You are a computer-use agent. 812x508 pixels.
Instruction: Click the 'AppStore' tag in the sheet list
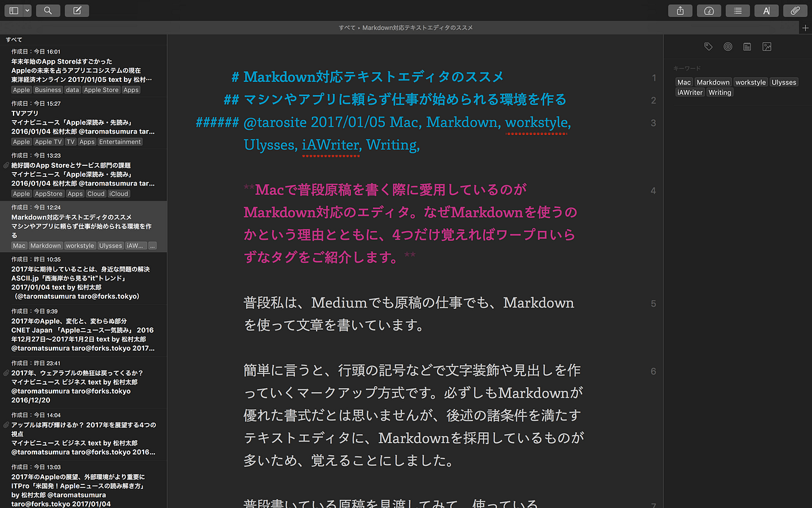point(49,194)
